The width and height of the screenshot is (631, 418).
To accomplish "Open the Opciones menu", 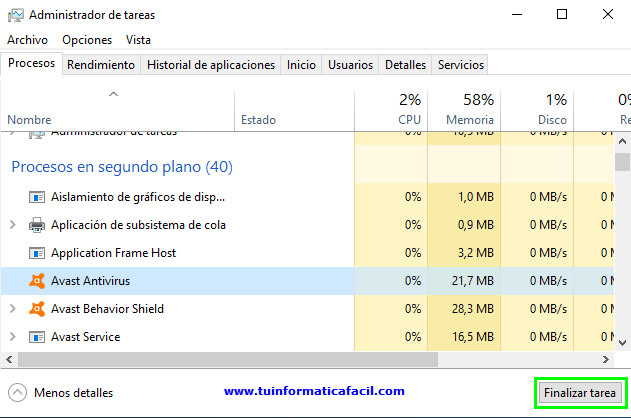I will click(x=87, y=39).
